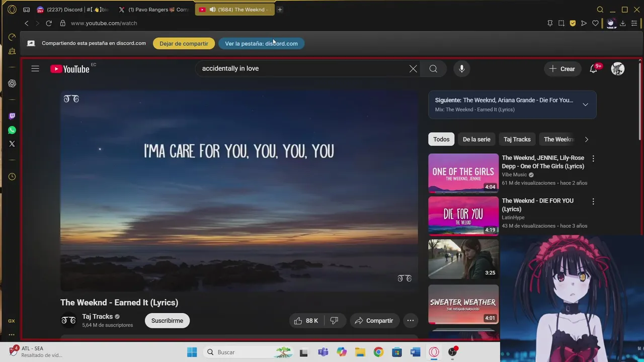Subscribe to Taj Tracks with Suscribirme

[167, 321]
